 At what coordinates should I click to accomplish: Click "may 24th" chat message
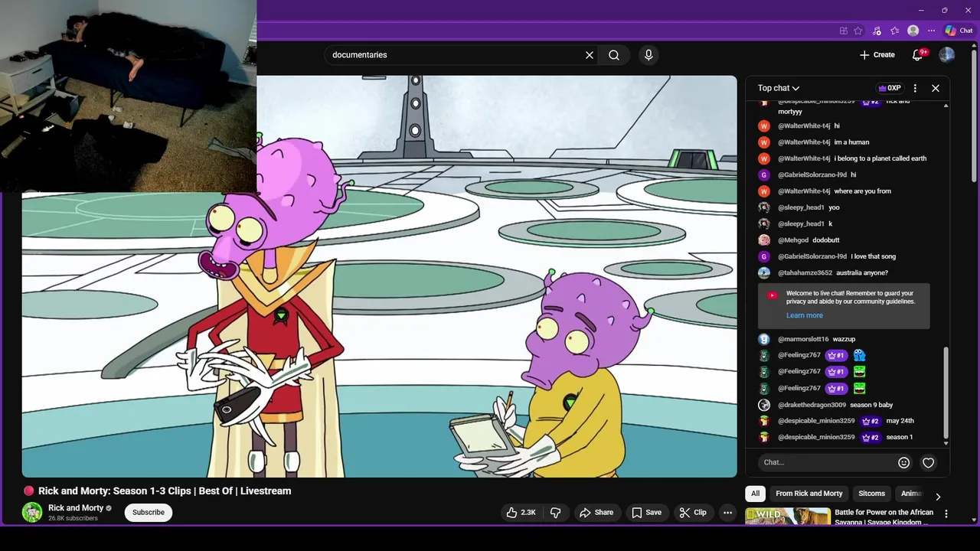pos(900,421)
